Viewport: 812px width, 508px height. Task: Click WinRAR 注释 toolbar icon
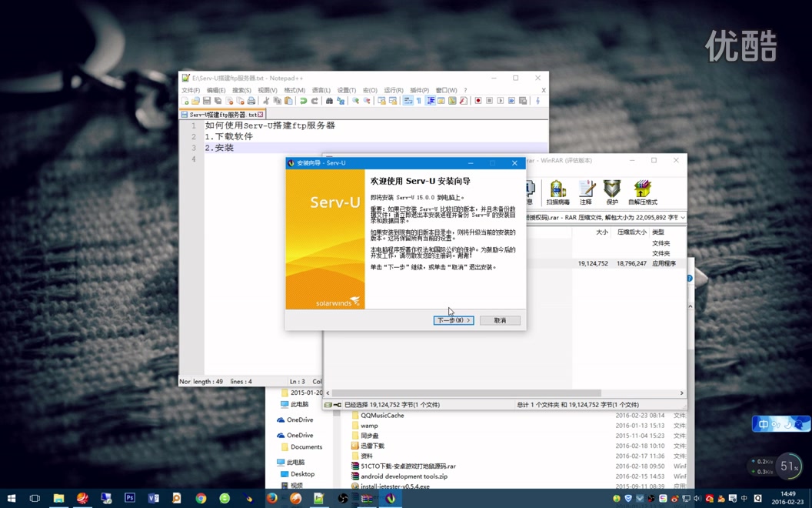pos(586,192)
